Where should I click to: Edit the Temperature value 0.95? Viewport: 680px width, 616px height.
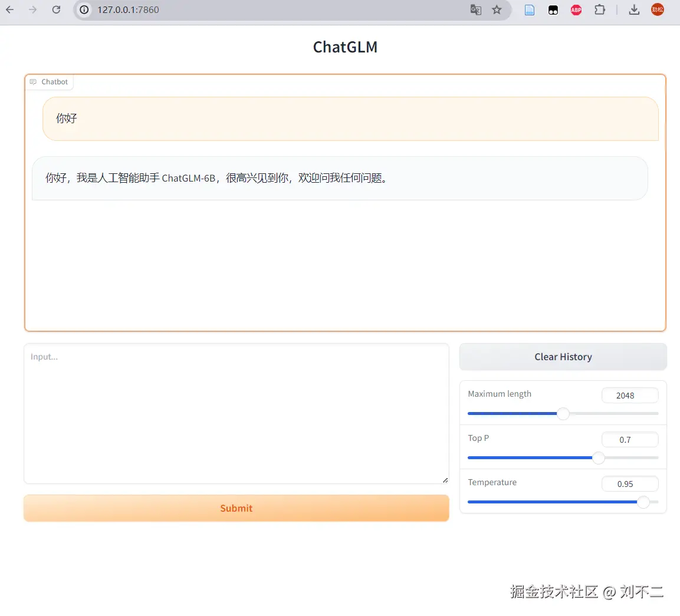(x=630, y=484)
